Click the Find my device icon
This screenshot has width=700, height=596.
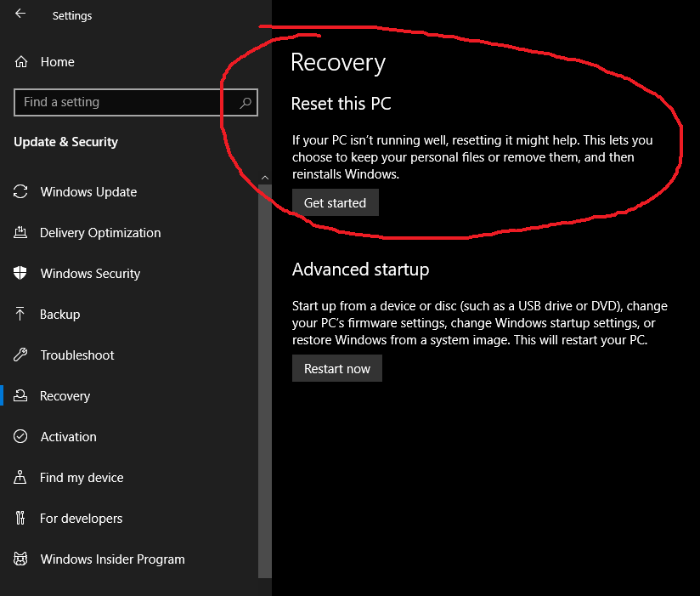click(20, 477)
